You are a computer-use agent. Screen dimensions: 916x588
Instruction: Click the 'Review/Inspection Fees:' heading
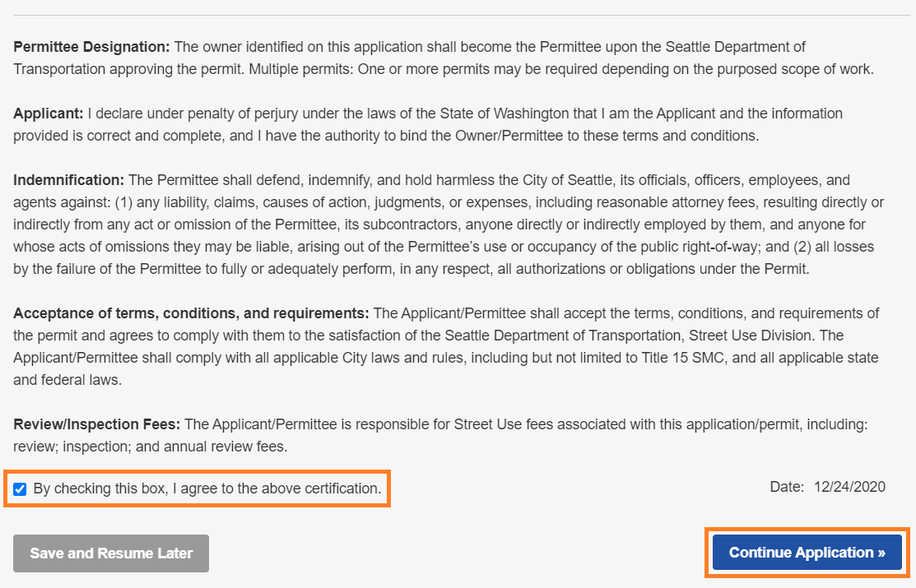pos(96,424)
